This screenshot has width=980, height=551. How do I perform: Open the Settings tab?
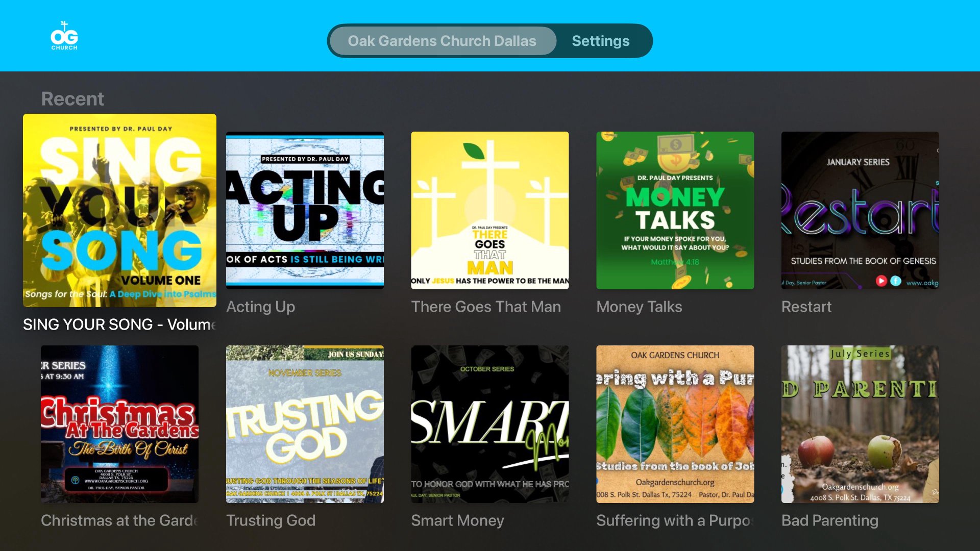coord(600,41)
